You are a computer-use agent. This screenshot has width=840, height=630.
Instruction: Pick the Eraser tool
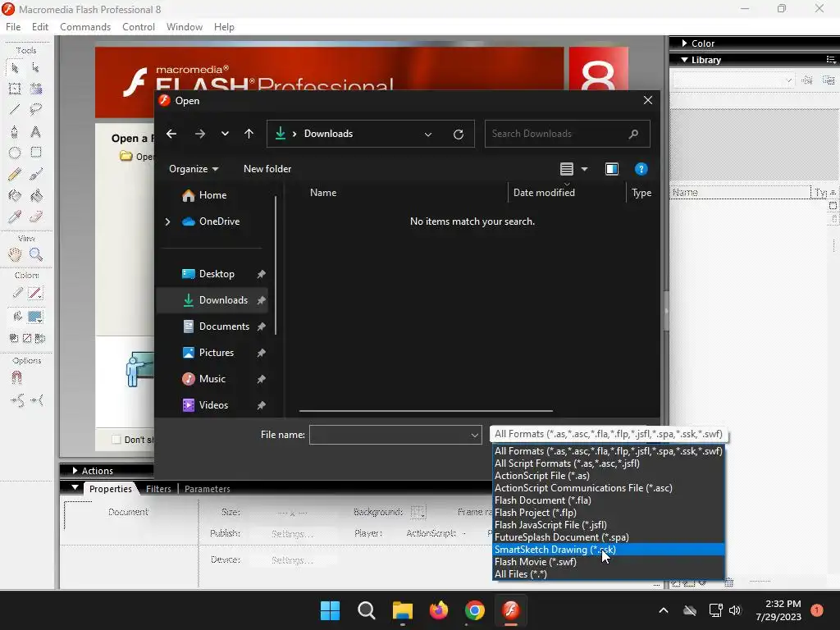(x=36, y=217)
